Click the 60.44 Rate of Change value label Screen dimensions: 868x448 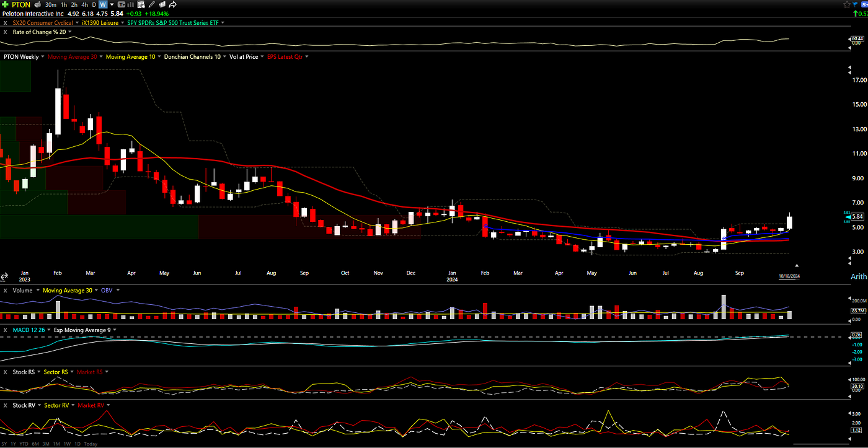857,38
